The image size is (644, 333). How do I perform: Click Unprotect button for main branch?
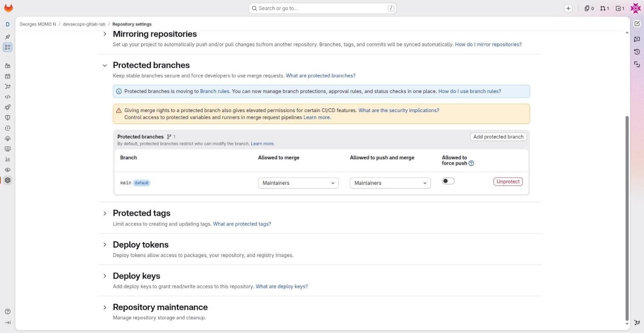click(508, 181)
